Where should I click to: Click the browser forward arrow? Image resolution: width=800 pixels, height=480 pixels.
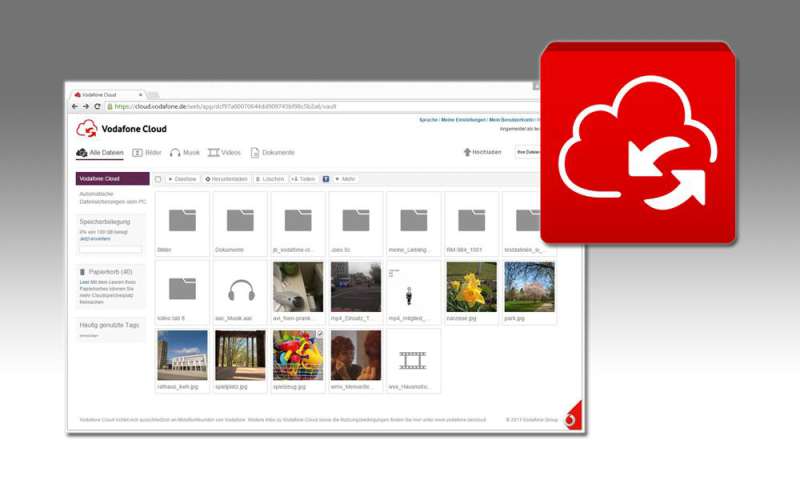click(x=86, y=107)
